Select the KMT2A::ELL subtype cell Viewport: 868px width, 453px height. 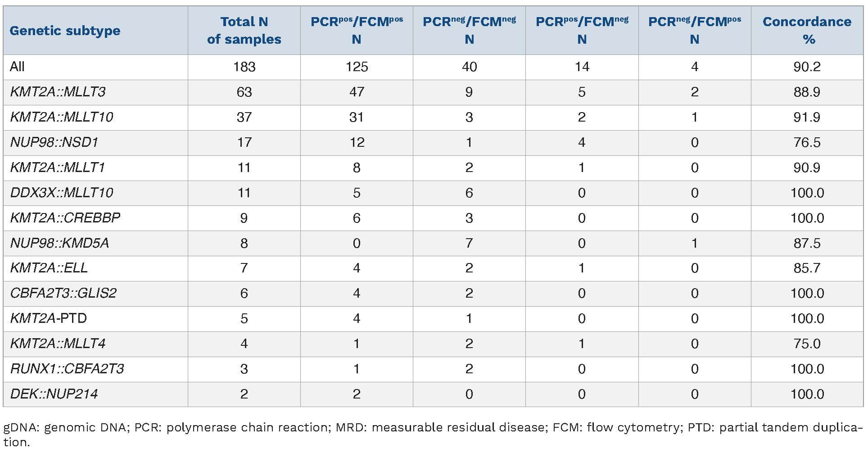click(49, 268)
